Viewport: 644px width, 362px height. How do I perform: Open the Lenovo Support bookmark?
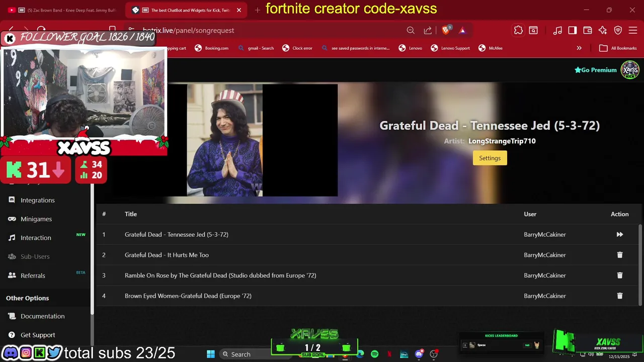click(x=450, y=48)
